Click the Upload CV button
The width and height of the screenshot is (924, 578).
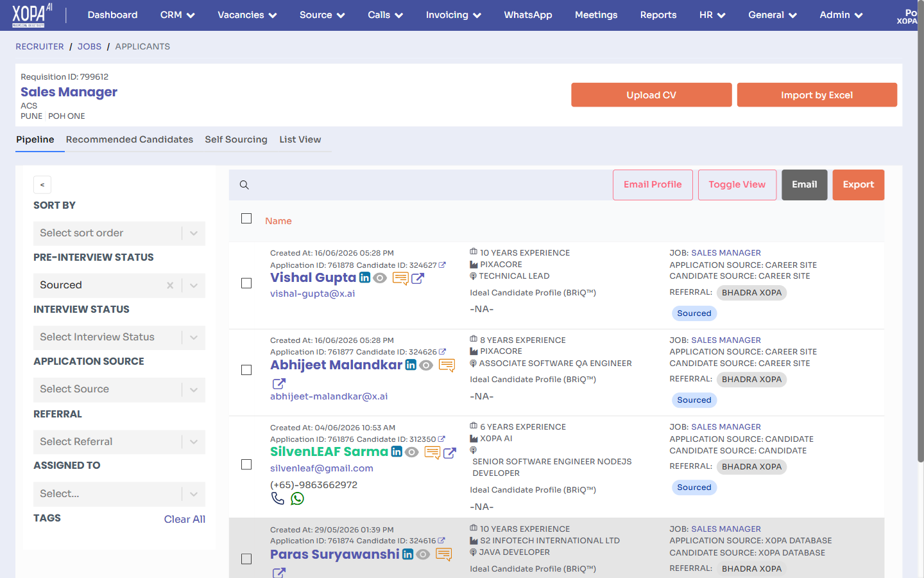[651, 95]
